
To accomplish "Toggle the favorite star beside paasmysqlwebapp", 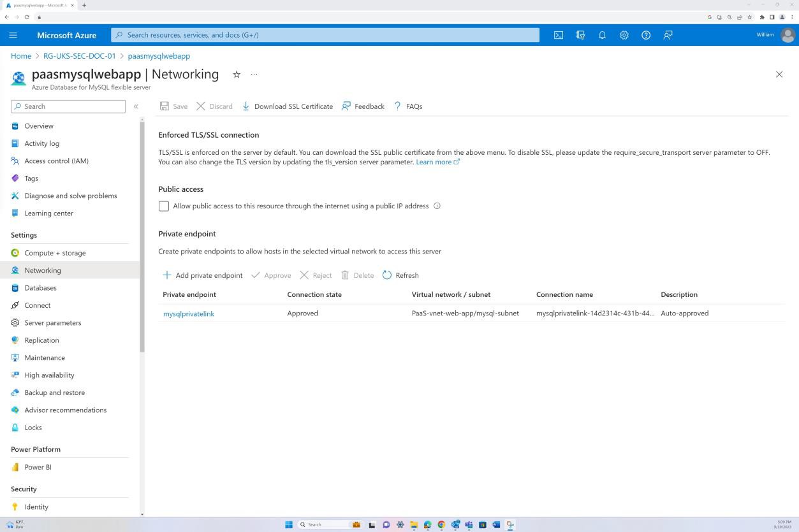I will tap(236, 75).
